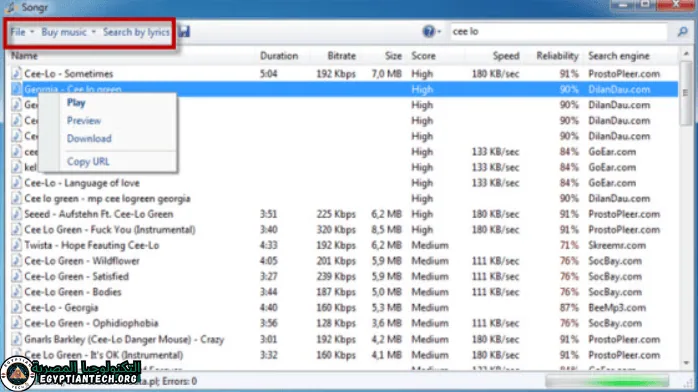Click the results list scroll up arrow
The width and height of the screenshot is (698, 392).
click(x=686, y=54)
